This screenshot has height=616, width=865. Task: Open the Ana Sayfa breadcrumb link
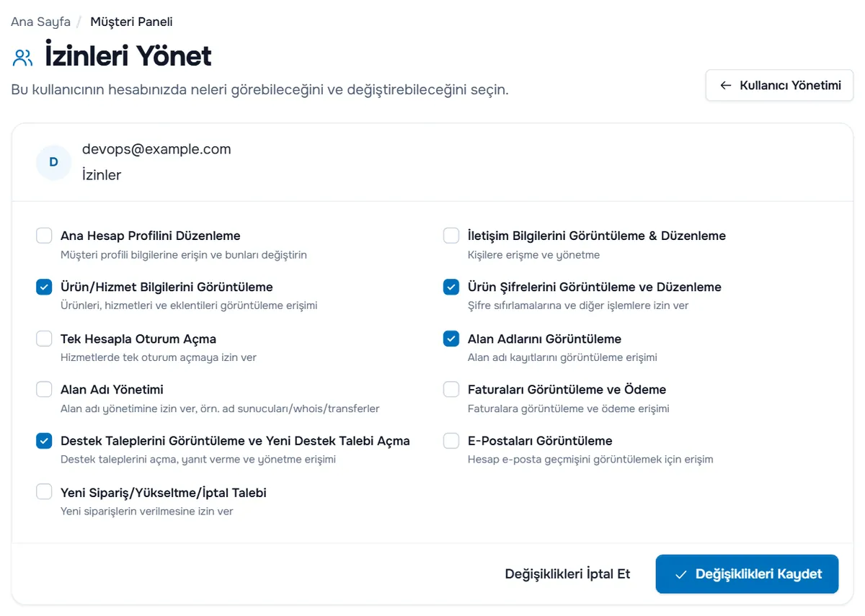click(x=40, y=22)
